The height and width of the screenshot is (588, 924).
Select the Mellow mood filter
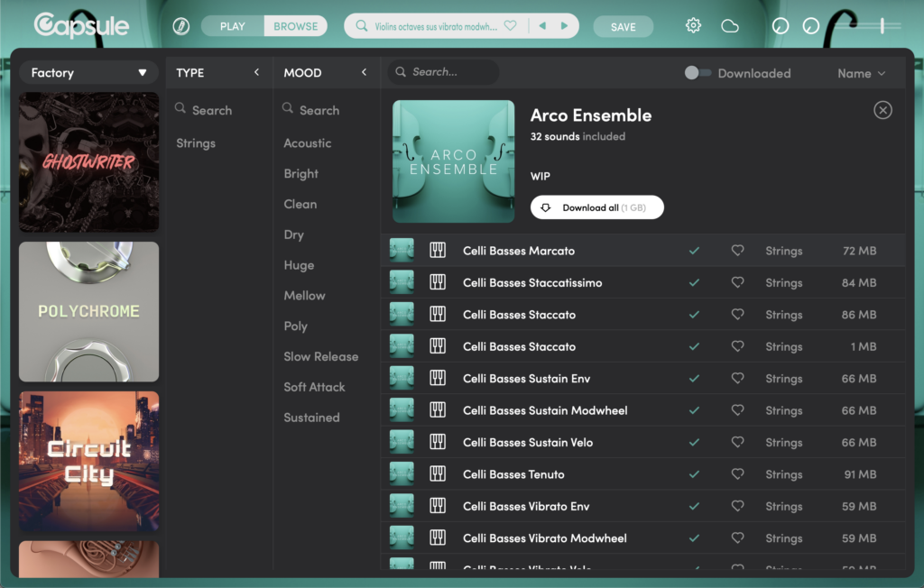tap(304, 296)
